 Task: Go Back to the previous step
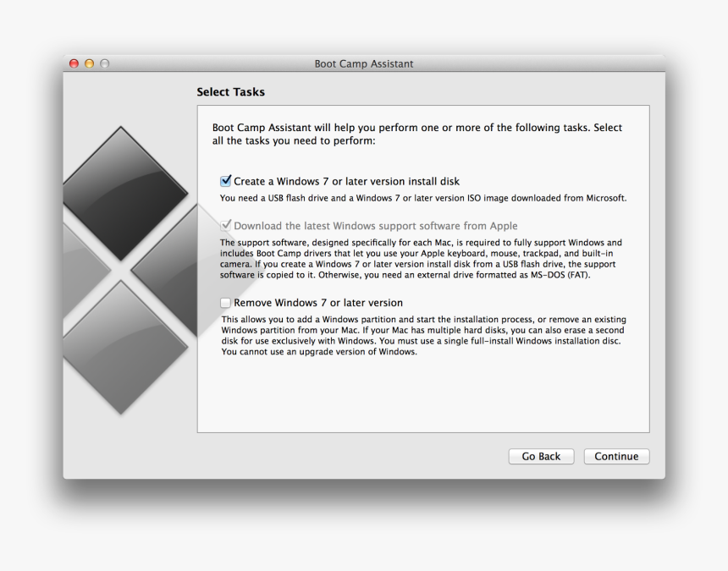pyautogui.click(x=542, y=457)
